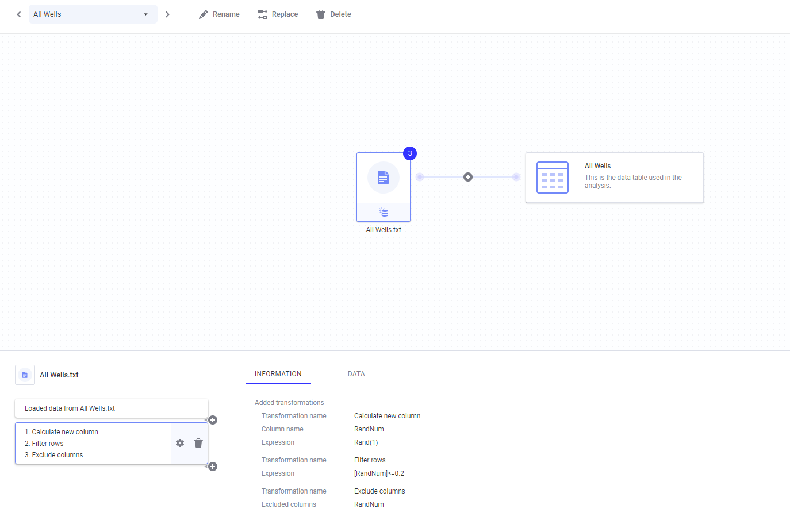
Task: Click the Rename button
Action: point(219,14)
